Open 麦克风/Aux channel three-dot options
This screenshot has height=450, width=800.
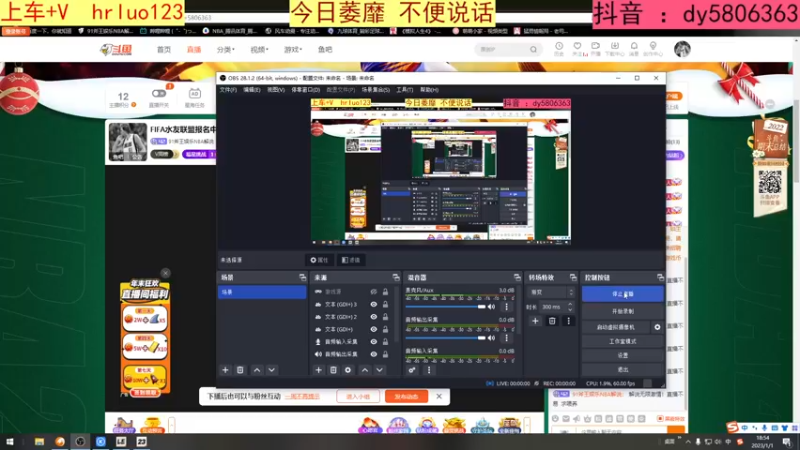[506, 307]
